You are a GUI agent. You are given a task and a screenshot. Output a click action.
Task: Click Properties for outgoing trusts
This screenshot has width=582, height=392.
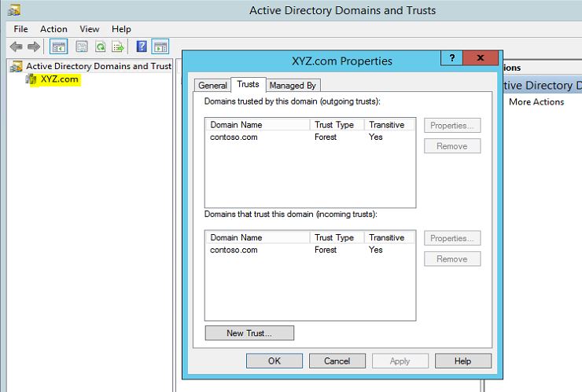(452, 126)
